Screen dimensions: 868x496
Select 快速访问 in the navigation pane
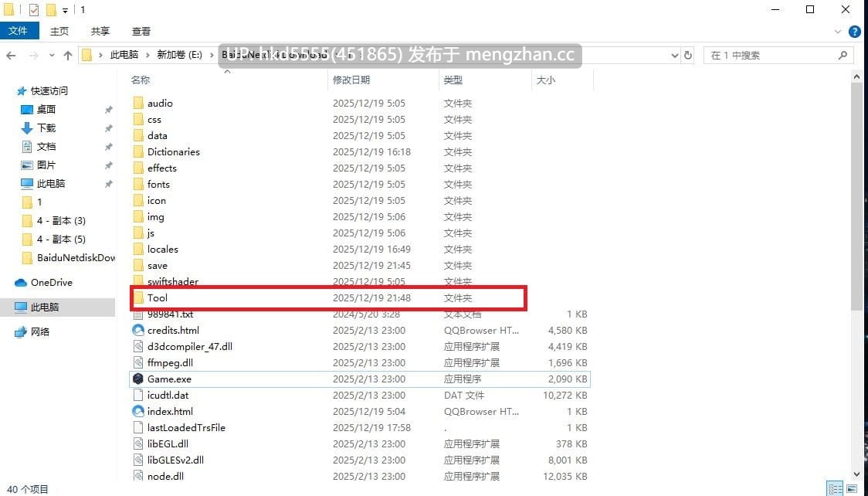49,91
